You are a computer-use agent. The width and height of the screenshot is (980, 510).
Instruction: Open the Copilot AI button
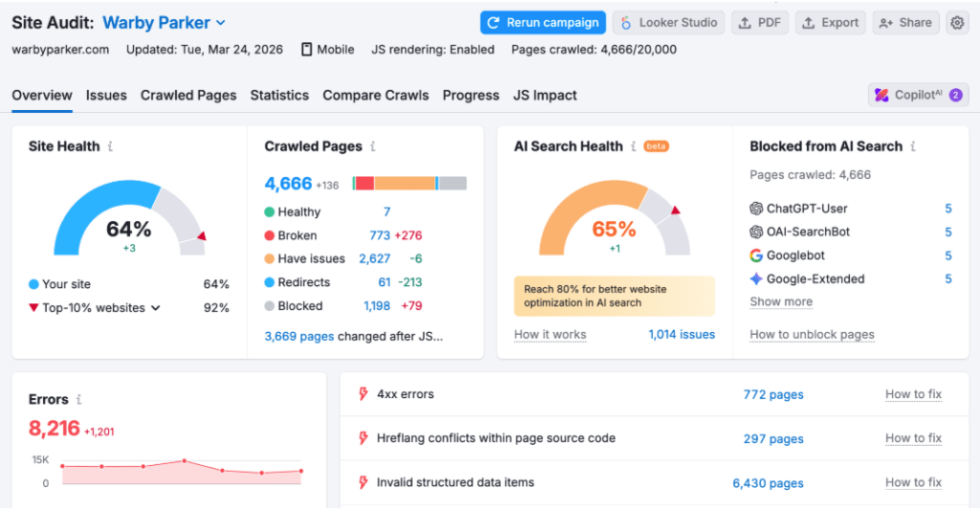(918, 95)
